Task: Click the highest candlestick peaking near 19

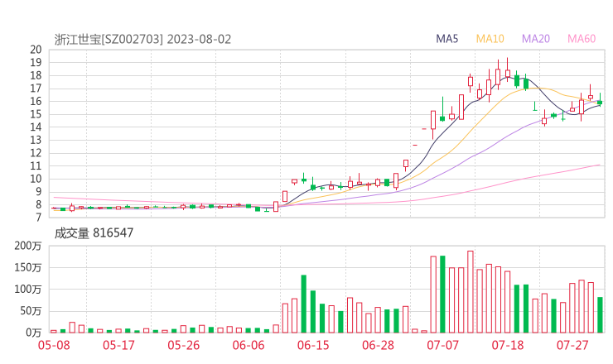Action: tap(508, 70)
